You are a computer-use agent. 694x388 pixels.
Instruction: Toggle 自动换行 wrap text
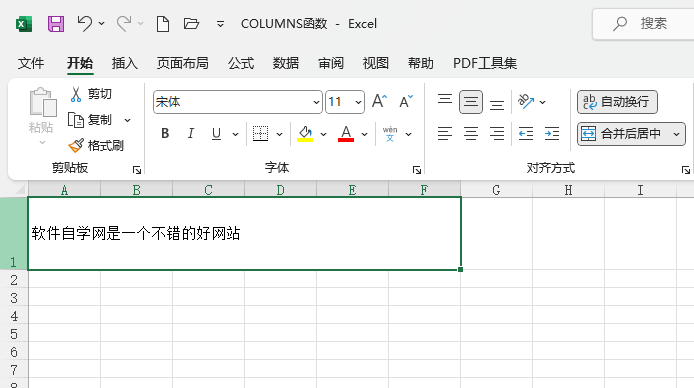[x=617, y=102]
